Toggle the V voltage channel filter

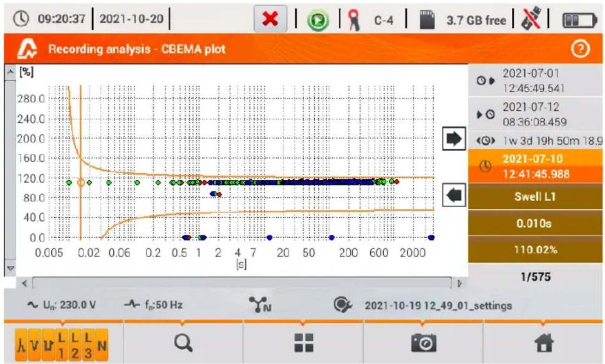coord(34,345)
